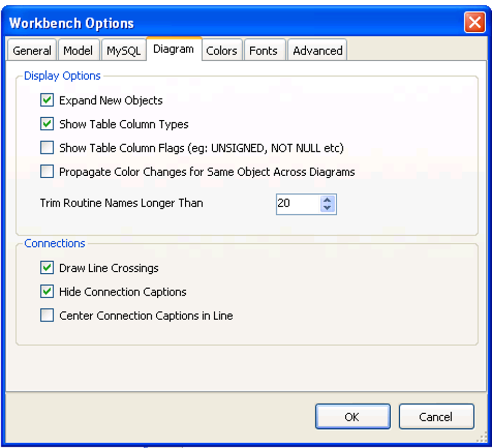Confirm options with OK button
The height and width of the screenshot is (448, 492).
(353, 416)
